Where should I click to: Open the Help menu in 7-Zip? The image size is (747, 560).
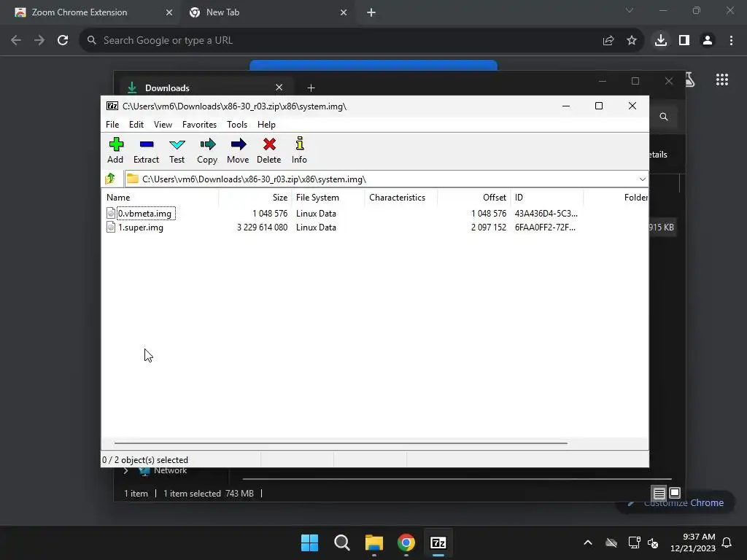[x=266, y=124]
